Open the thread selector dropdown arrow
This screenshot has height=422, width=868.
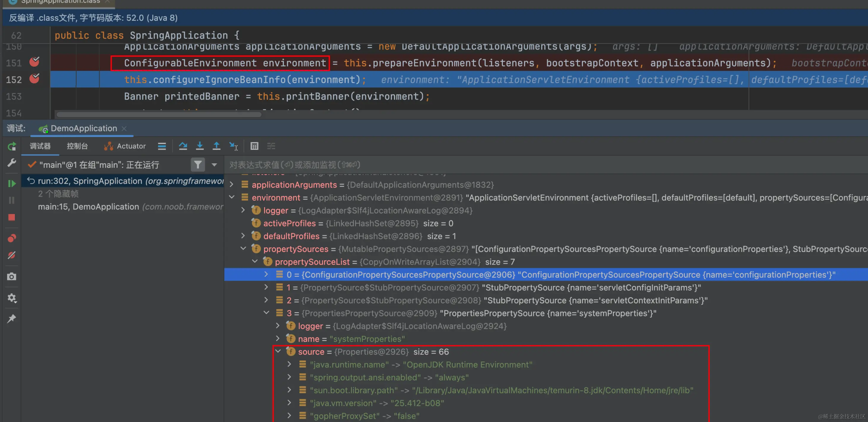pyautogui.click(x=214, y=165)
